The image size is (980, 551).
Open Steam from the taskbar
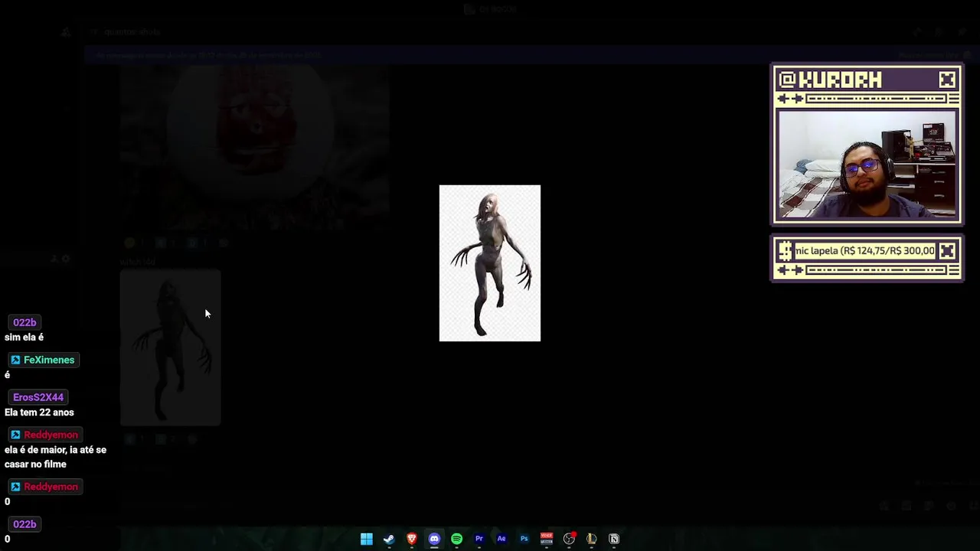pyautogui.click(x=389, y=539)
